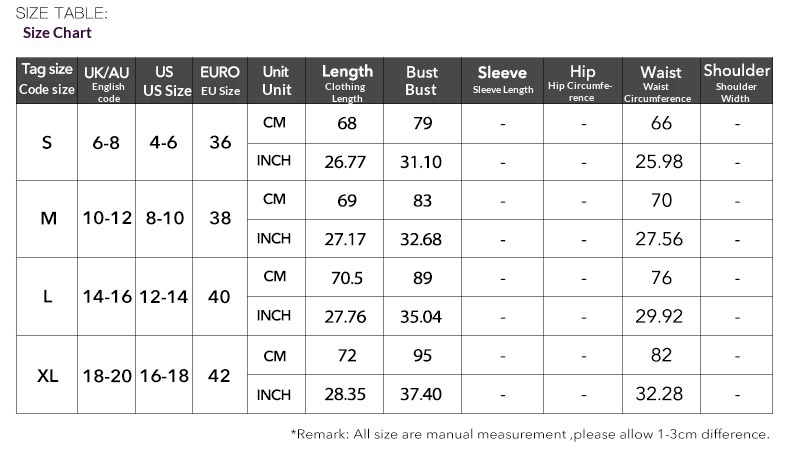Select the 25.98 waist inch value
Image resolution: width=790 pixels, height=467 pixels.
[x=660, y=161]
